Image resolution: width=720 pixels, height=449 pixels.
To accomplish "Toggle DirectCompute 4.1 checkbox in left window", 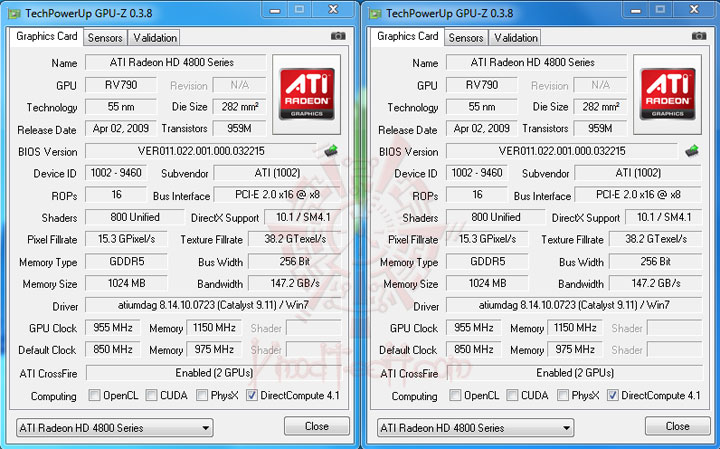I will (252, 395).
